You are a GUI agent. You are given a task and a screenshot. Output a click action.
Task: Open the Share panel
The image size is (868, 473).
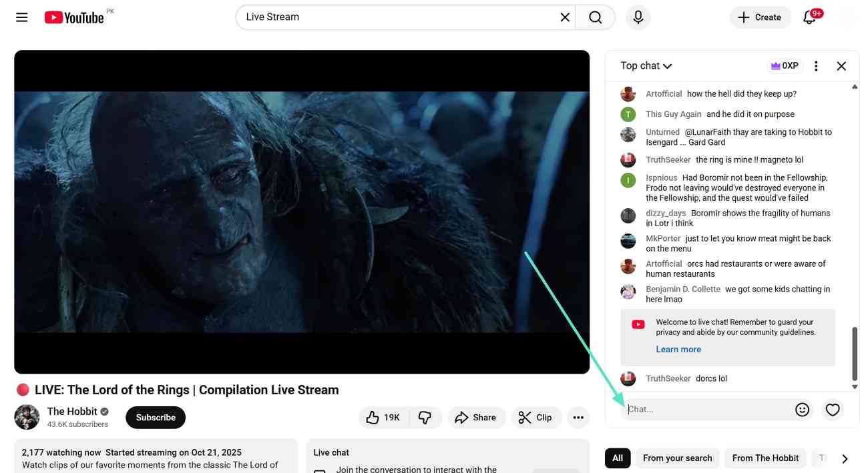476,417
